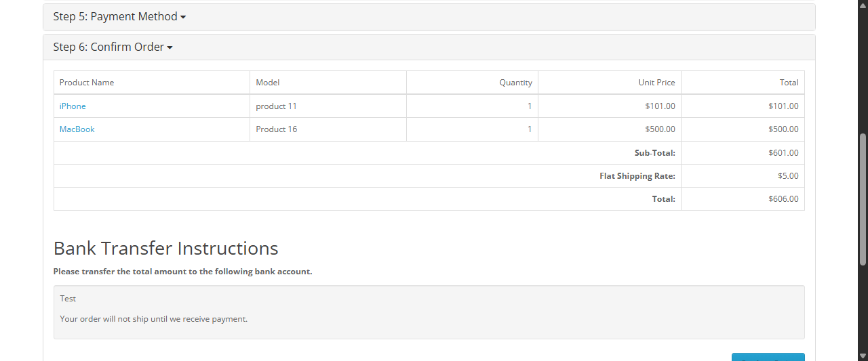Open the iPhone product link
This screenshot has height=361, width=868.
coord(73,106)
